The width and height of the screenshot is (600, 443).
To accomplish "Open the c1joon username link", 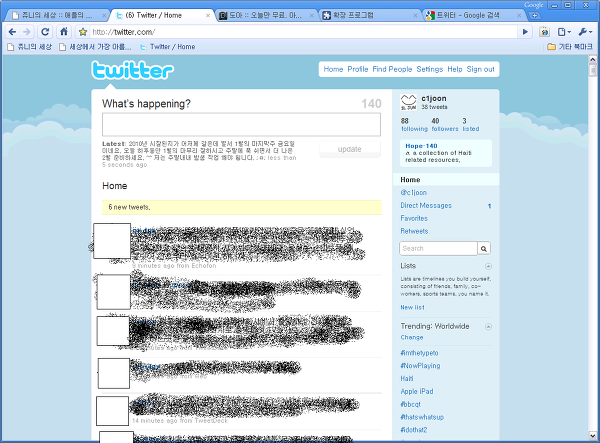I will tap(434, 99).
